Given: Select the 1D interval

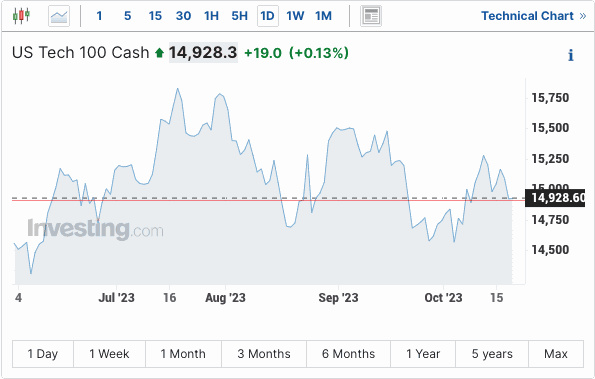Looking at the screenshot, I should click(x=268, y=16).
